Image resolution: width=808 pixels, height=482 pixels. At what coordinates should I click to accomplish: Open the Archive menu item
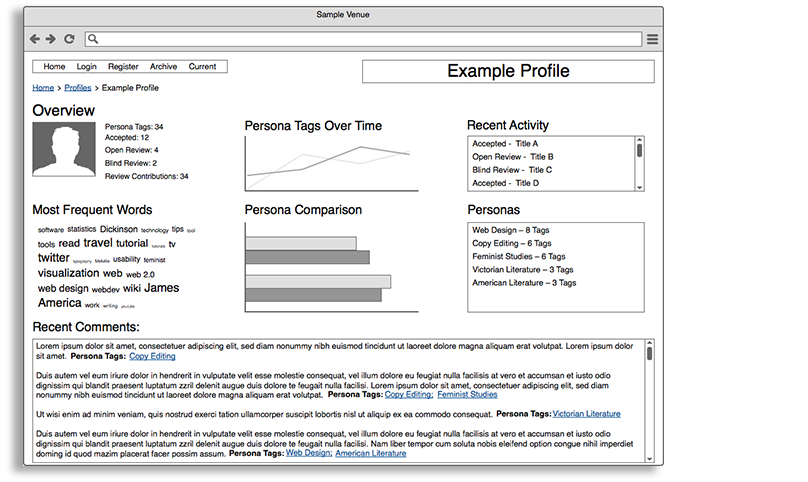tap(163, 67)
